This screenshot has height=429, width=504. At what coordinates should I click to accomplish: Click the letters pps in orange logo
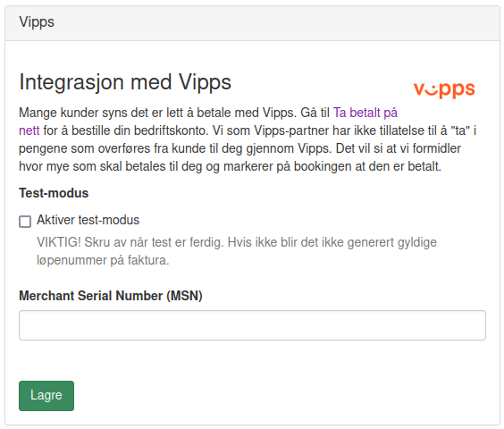tap(457, 90)
